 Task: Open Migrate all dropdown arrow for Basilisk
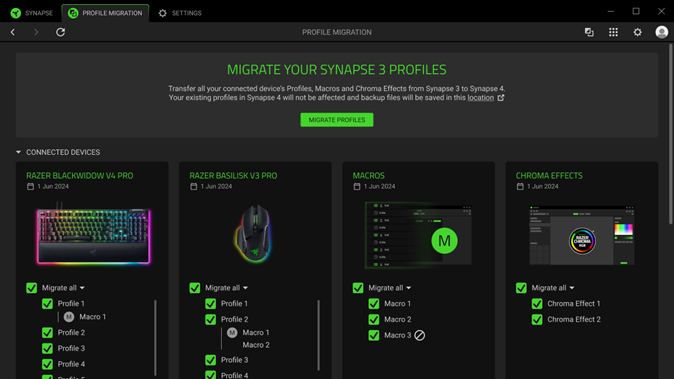pyautogui.click(x=245, y=288)
